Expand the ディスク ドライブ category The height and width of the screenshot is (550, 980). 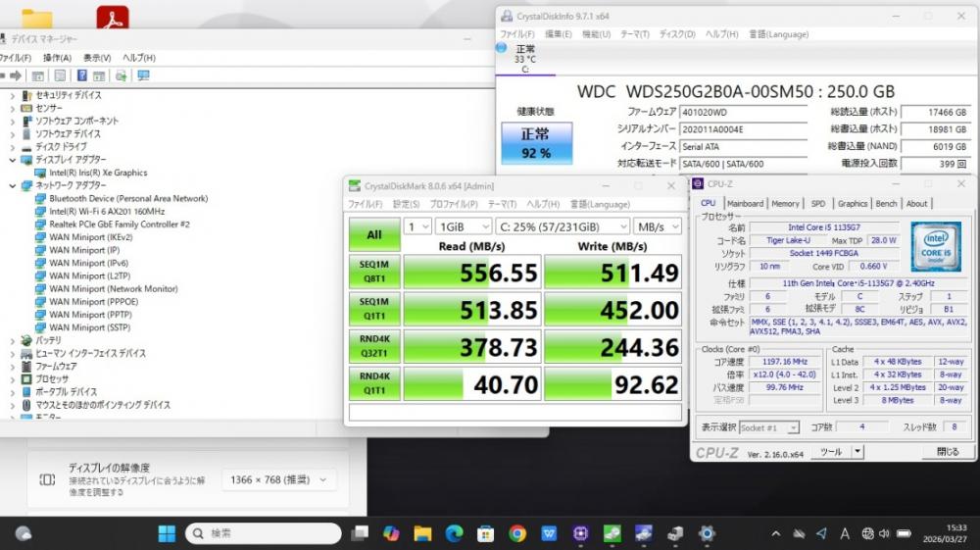[13, 146]
